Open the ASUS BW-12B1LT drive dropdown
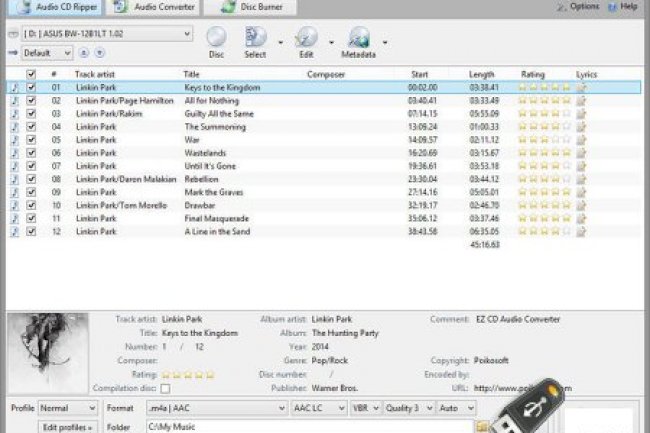Viewport: 650px width, 433px height. pos(107,34)
